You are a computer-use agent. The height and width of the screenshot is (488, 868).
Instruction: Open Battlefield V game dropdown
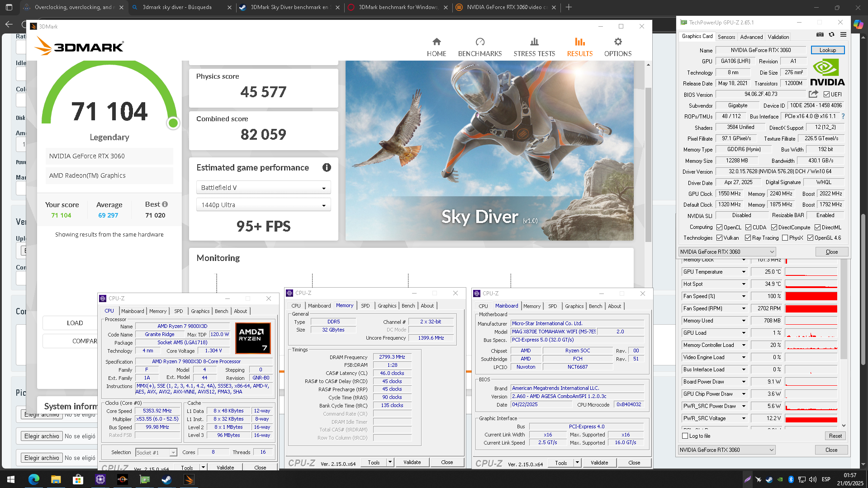pos(263,188)
